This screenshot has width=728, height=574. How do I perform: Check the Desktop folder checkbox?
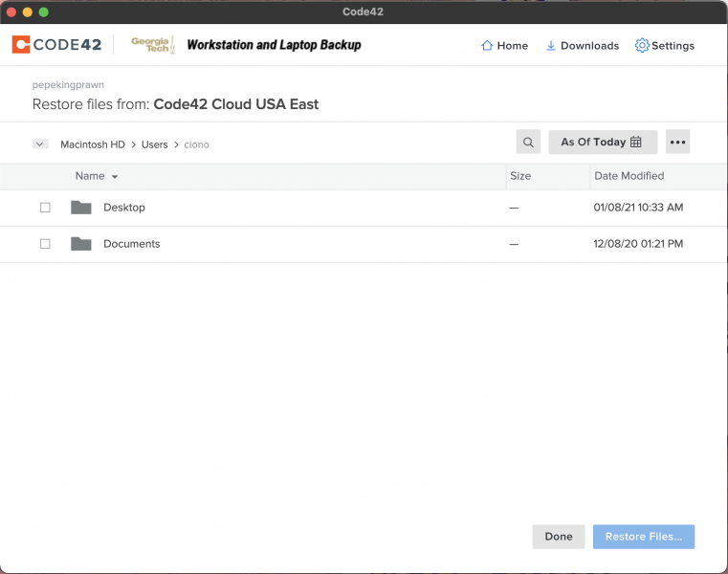45,208
